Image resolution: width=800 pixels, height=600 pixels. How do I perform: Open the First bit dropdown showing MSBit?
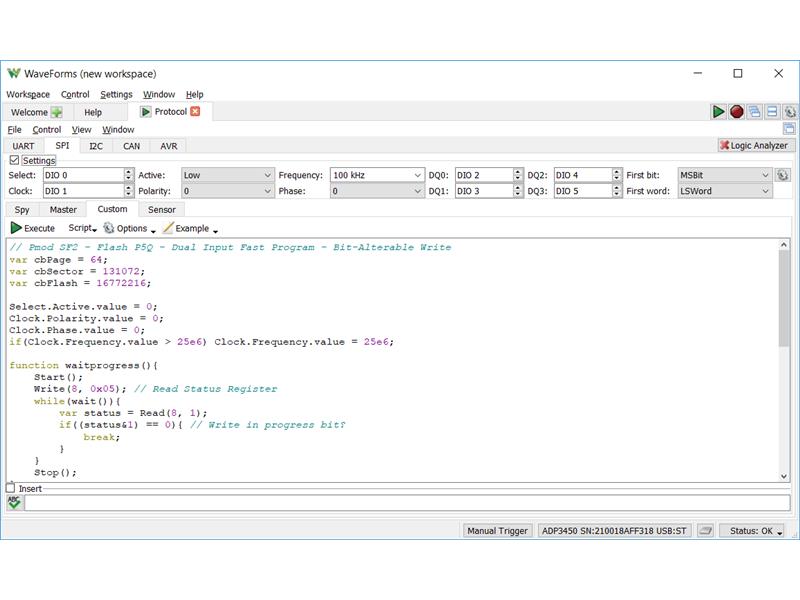(x=724, y=175)
